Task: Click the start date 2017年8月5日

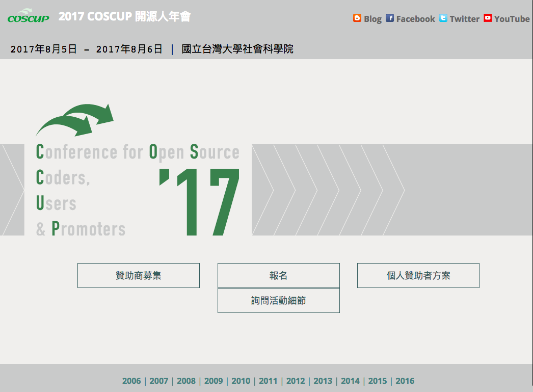Action: tap(43, 49)
